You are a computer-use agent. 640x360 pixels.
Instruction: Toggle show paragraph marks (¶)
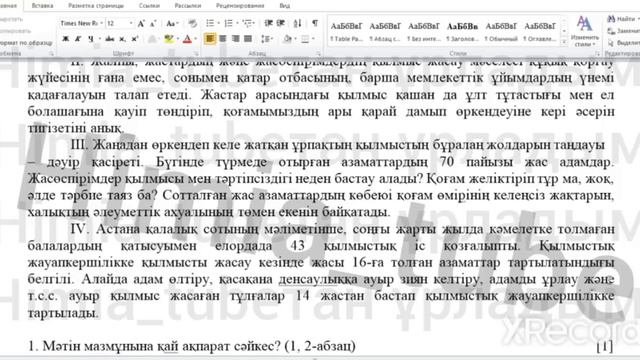pyautogui.click(x=315, y=23)
